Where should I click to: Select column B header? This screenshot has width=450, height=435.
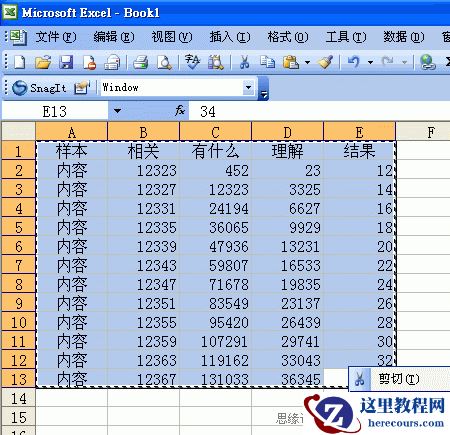144,132
